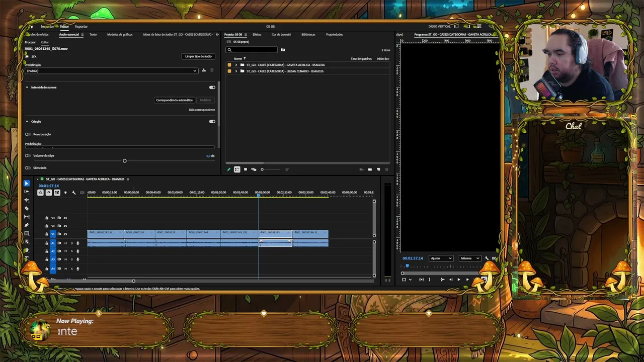Open the Predefinição (Padrão) dropdown
The height and width of the screenshot is (362, 644).
[x=111, y=71]
